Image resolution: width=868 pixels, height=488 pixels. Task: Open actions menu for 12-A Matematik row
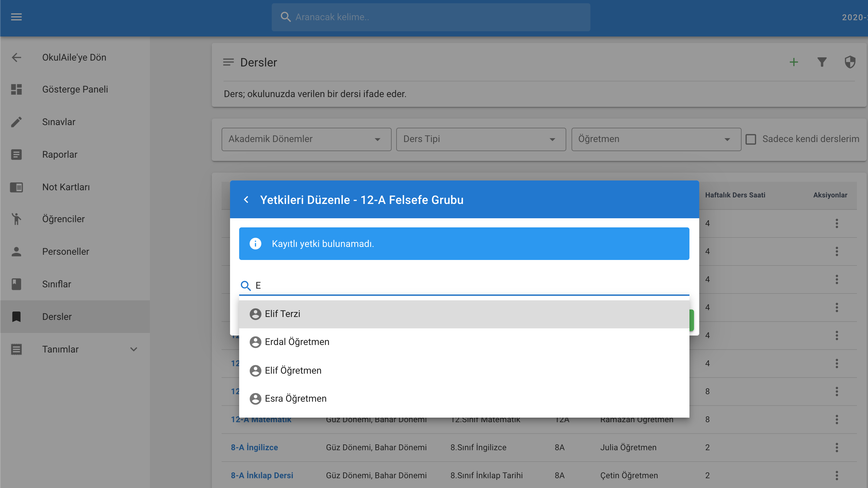pyautogui.click(x=836, y=419)
